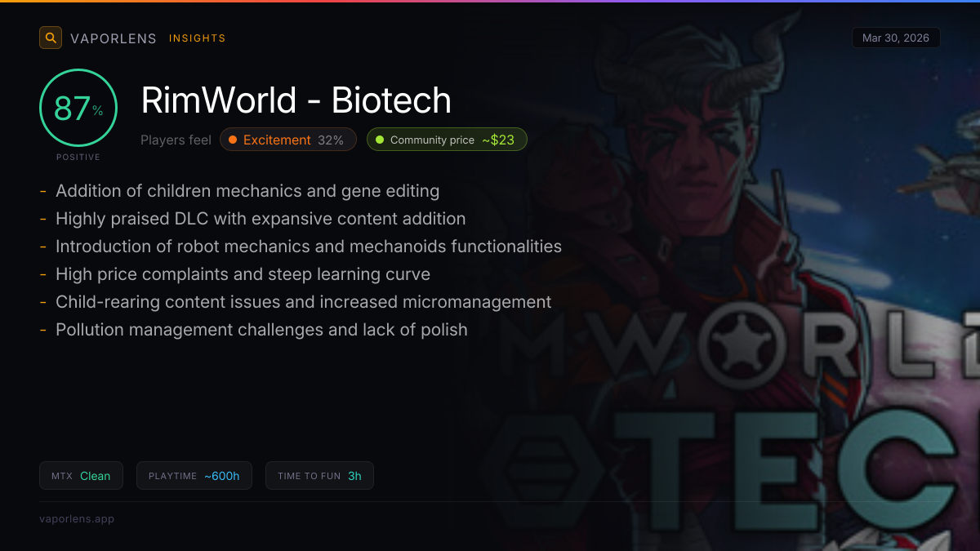Image resolution: width=980 pixels, height=551 pixels.
Task: Click the RimWorld Biotech cover artwork
Action: pos(776,327)
